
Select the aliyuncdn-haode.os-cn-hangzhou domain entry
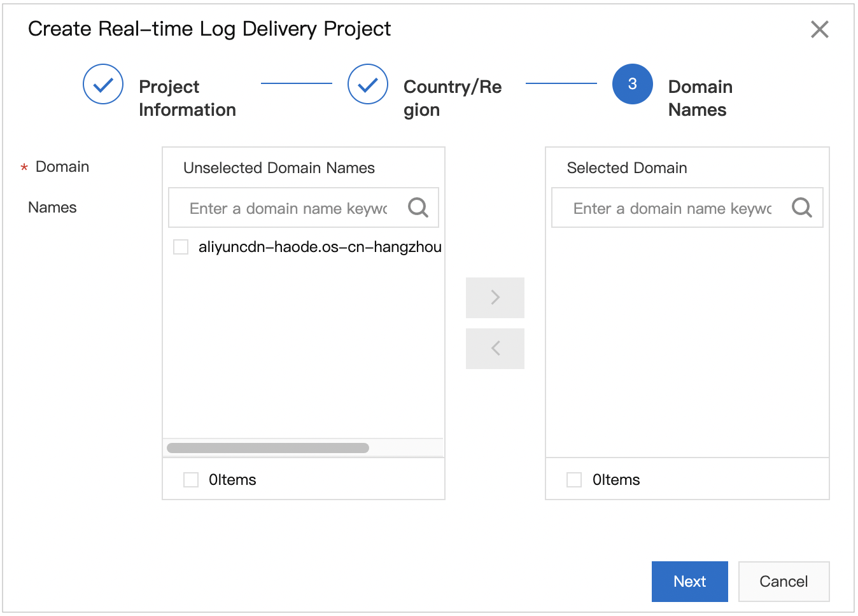tap(320, 247)
